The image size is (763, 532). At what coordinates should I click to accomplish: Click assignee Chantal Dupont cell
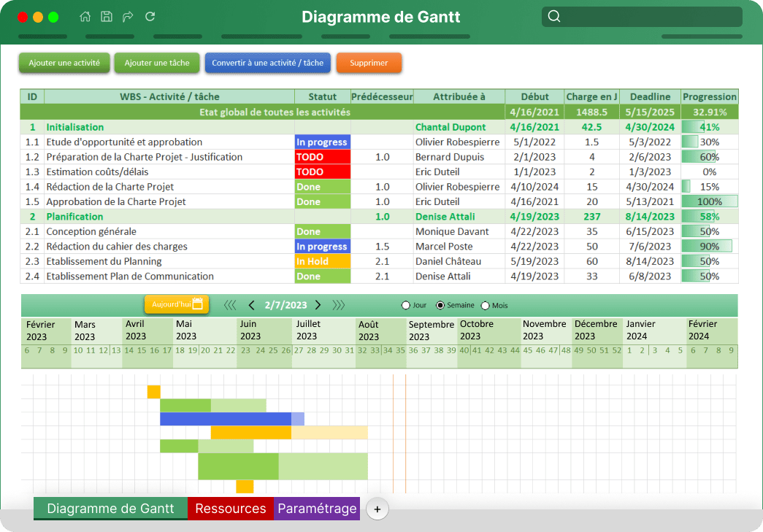[459, 127]
